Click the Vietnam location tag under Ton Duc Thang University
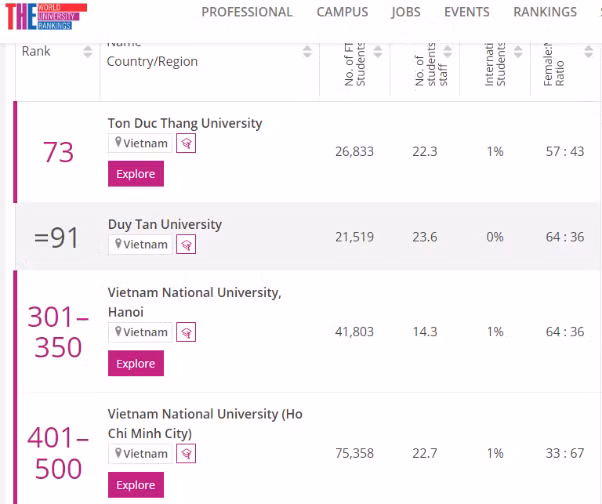This screenshot has height=504, width=602. 141,143
